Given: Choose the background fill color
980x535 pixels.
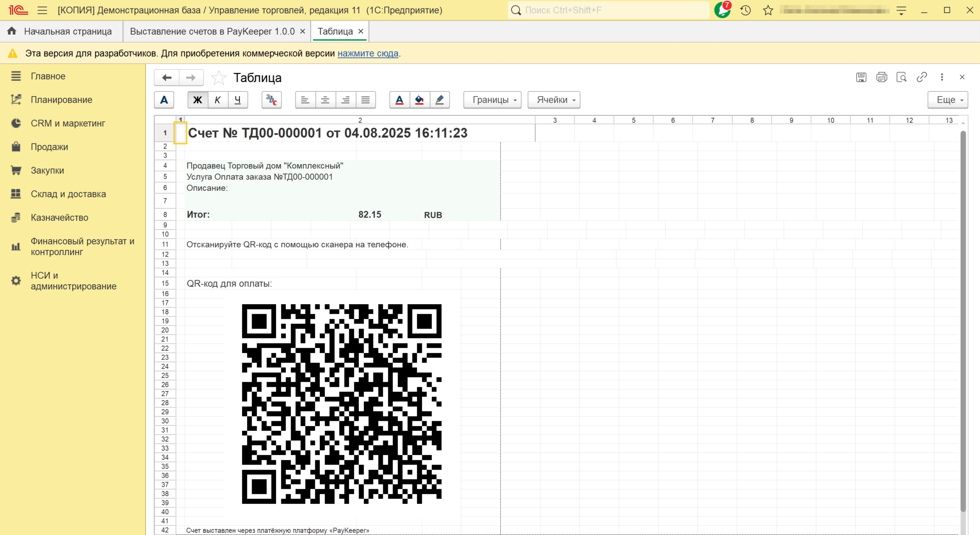Looking at the screenshot, I should click(x=419, y=100).
